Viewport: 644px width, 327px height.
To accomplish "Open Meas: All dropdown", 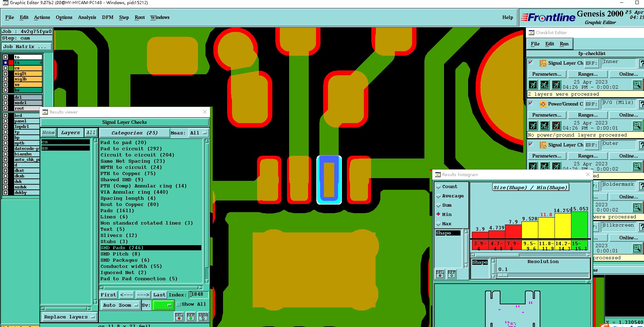I will point(199,133).
